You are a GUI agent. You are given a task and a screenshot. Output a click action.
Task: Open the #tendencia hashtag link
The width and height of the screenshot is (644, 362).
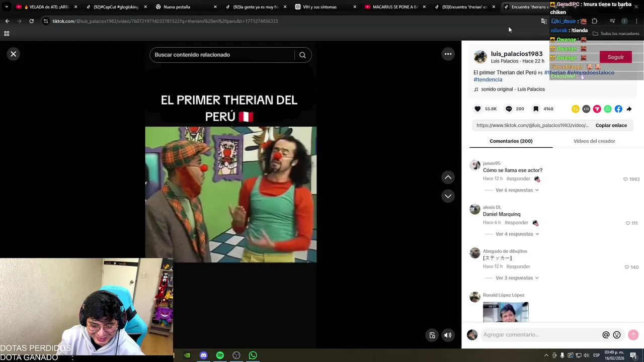[488, 79]
